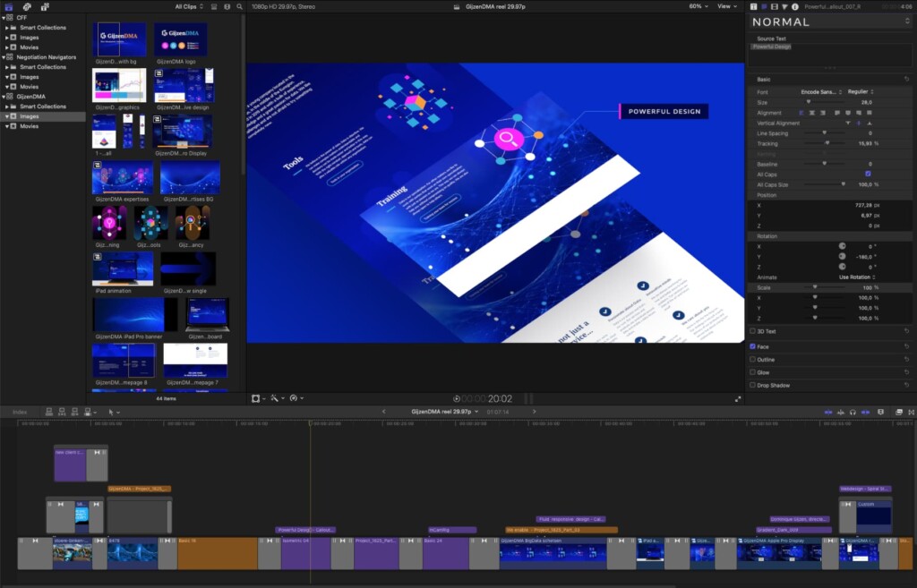Toggle the clip appearance filmstrip icon
Viewport: 917px width, 588px height.
point(215,6)
